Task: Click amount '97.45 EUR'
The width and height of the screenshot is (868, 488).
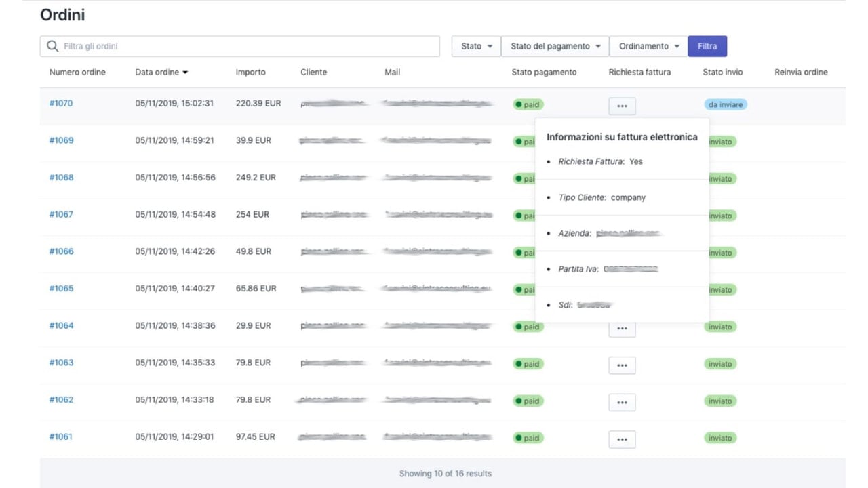Action: pos(256,436)
